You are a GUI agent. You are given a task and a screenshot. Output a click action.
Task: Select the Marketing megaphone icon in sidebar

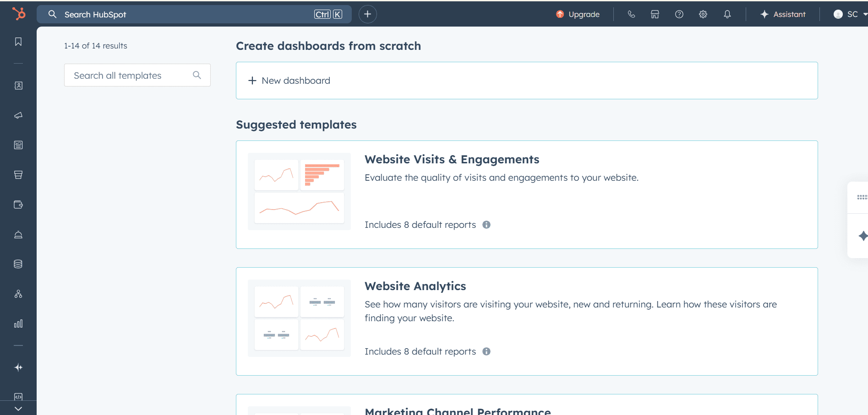coord(18,115)
